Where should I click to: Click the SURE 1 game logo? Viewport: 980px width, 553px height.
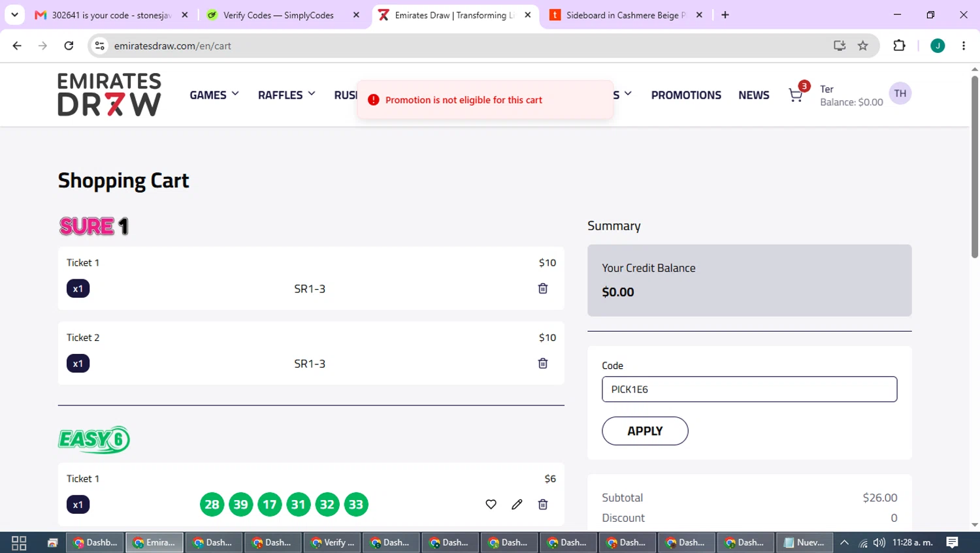point(94,226)
